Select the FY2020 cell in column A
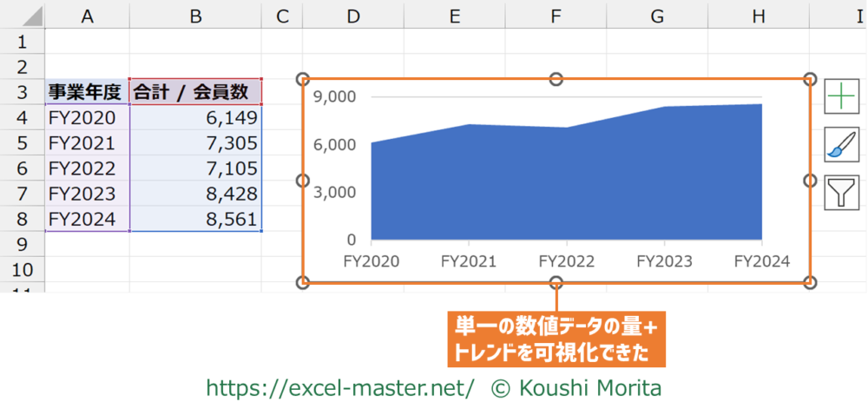868x402 pixels. (x=86, y=117)
